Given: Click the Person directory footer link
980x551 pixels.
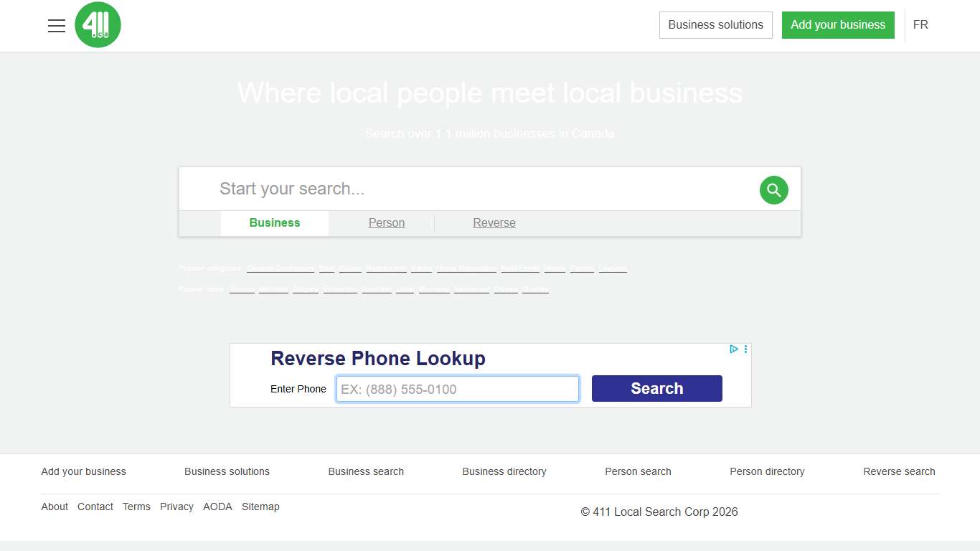Looking at the screenshot, I should 767,471.
